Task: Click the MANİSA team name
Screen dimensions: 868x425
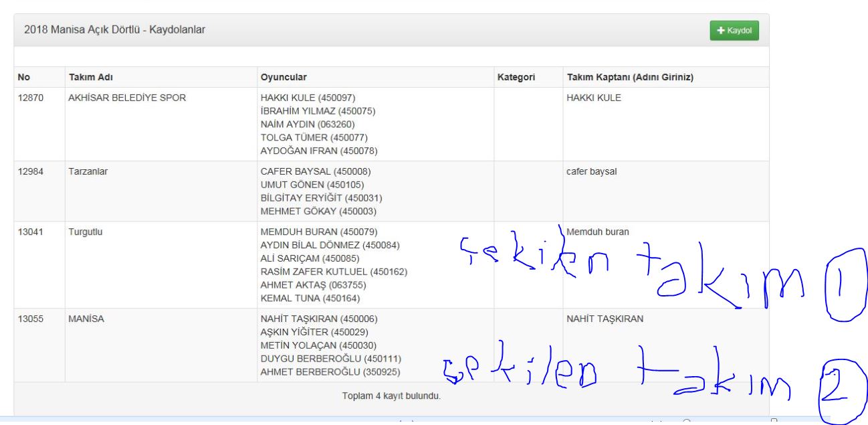Action: [x=86, y=319]
